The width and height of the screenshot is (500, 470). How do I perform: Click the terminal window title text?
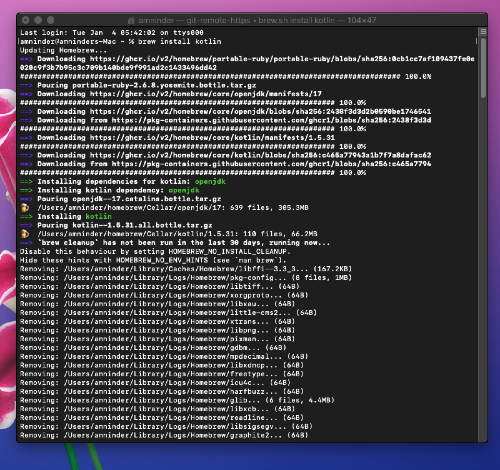257,21
